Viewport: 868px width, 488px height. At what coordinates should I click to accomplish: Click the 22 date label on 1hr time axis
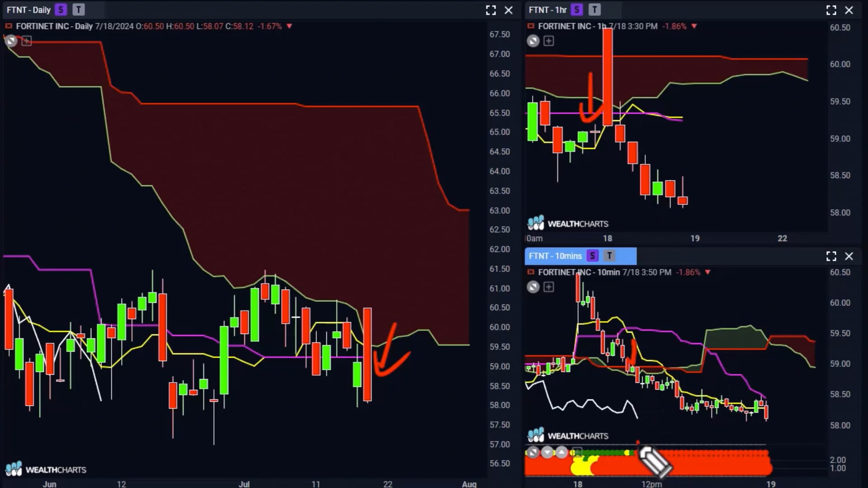tap(782, 238)
